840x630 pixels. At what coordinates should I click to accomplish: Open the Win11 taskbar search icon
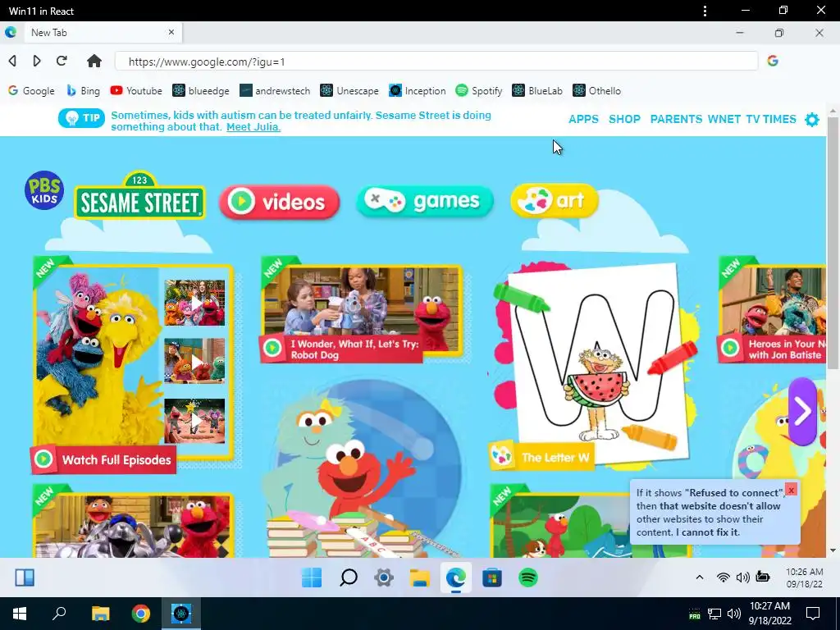349,577
